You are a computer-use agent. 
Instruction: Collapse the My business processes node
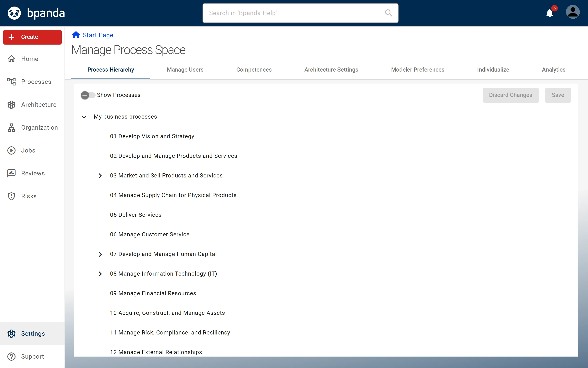(x=84, y=117)
